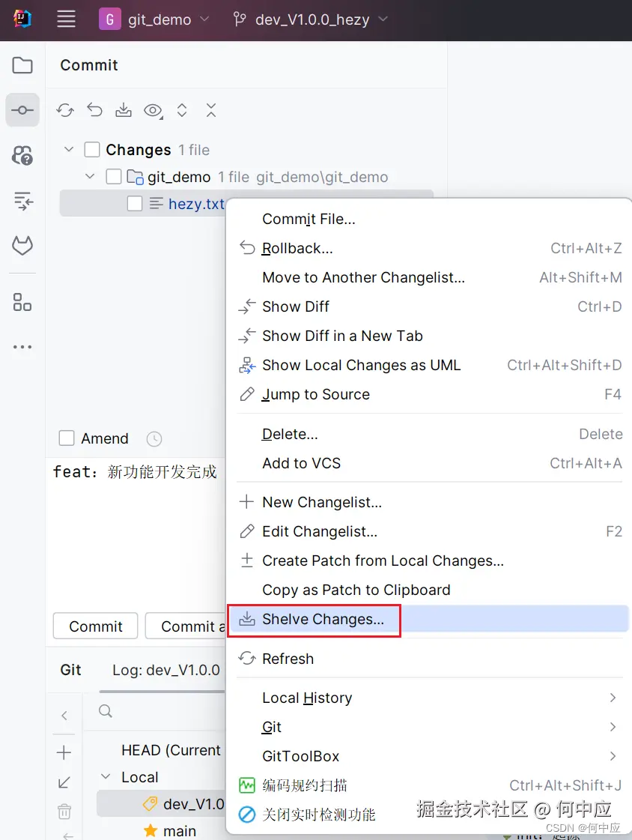Click the Rollback toolbar icon
The image size is (632, 840).
tap(94, 110)
